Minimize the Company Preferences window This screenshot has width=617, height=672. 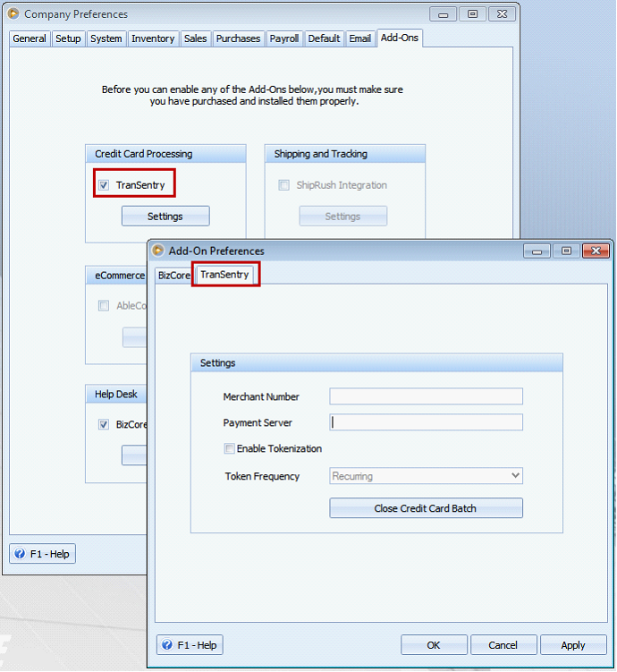click(x=443, y=13)
